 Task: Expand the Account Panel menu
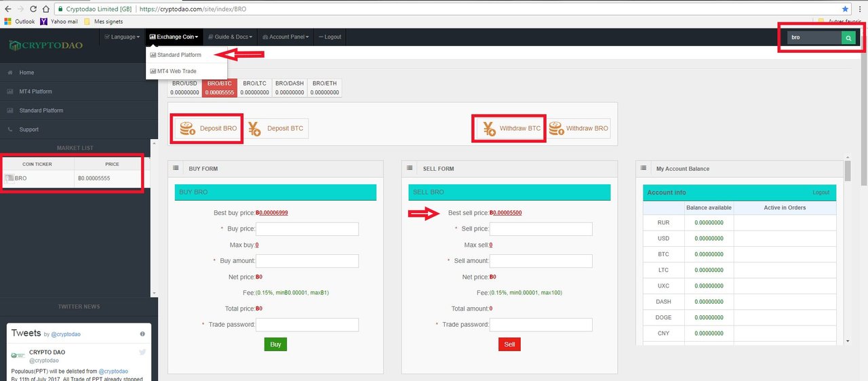285,37
